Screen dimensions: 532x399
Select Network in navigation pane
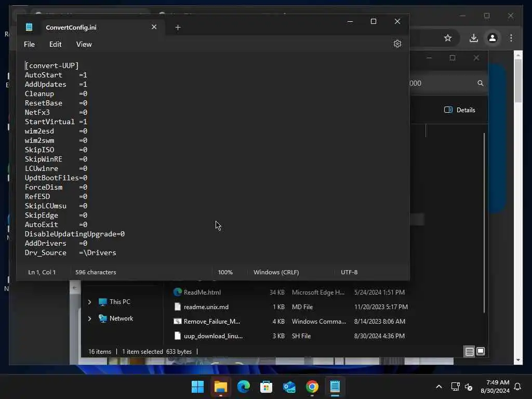[x=116, y=318]
